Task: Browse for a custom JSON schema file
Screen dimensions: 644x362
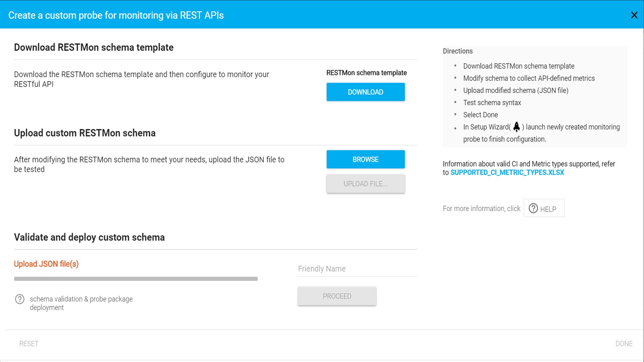Action: tap(365, 160)
